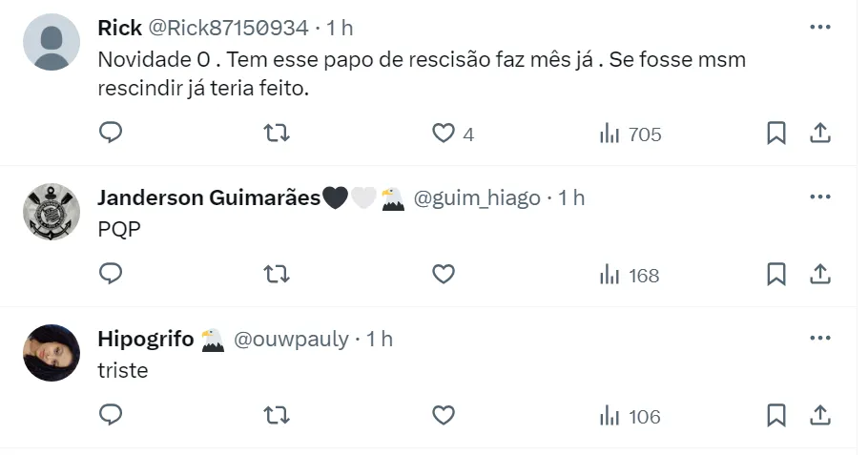Image resolution: width=868 pixels, height=455 pixels.
Task: Visit the @guim_hiago profile link
Action: click(x=476, y=198)
